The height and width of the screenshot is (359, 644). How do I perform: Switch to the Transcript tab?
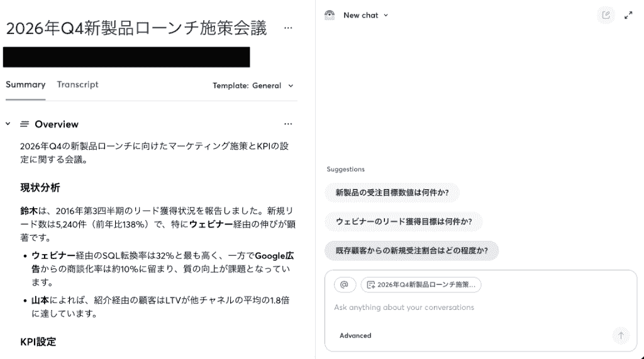(77, 85)
